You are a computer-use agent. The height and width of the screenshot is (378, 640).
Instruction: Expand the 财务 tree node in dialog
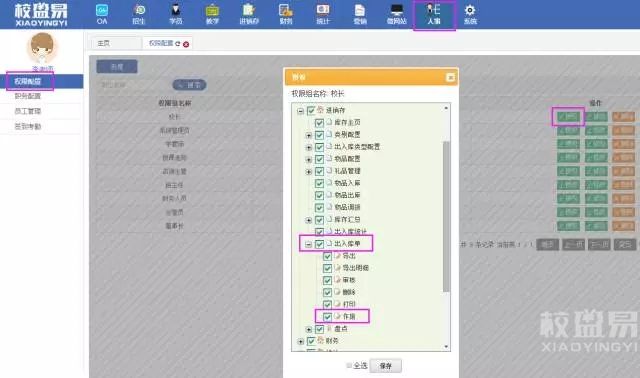coord(301,341)
